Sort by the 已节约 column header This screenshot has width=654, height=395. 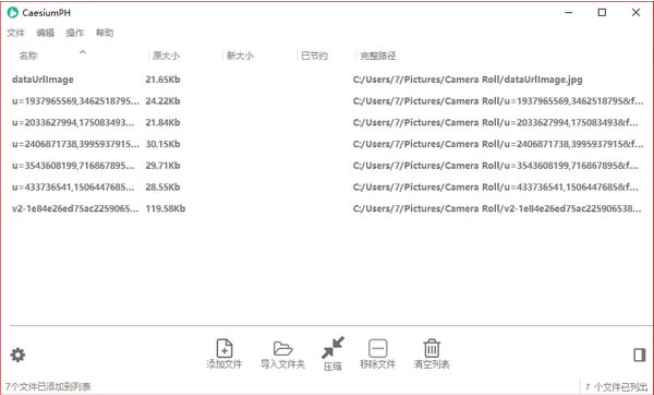(x=314, y=55)
